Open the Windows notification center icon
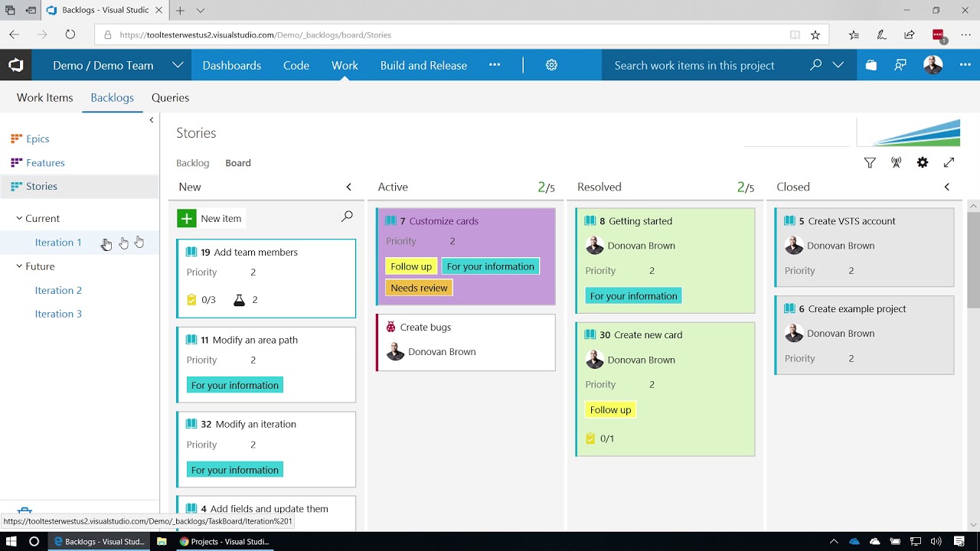 [959, 541]
